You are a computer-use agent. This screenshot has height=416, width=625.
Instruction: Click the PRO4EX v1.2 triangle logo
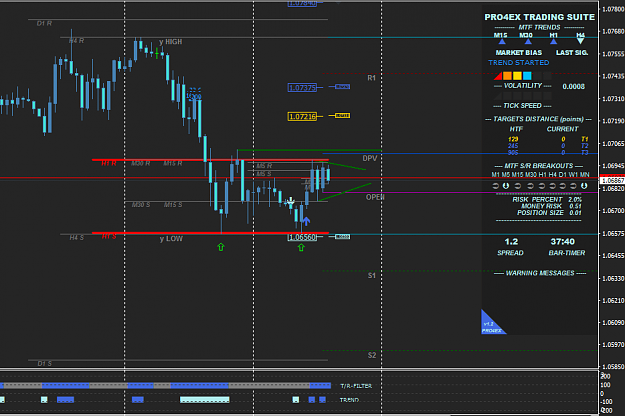tap(491, 324)
